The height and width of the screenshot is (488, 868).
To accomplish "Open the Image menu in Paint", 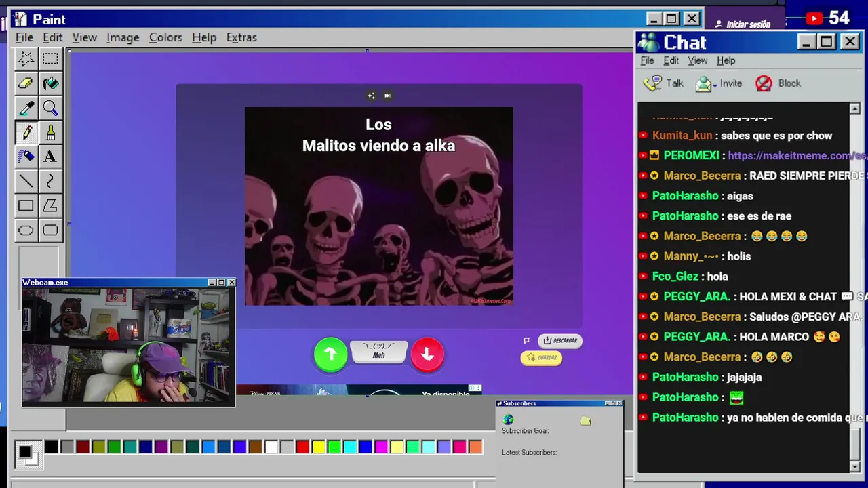I will pyautogui.click(x=123, y=37).
